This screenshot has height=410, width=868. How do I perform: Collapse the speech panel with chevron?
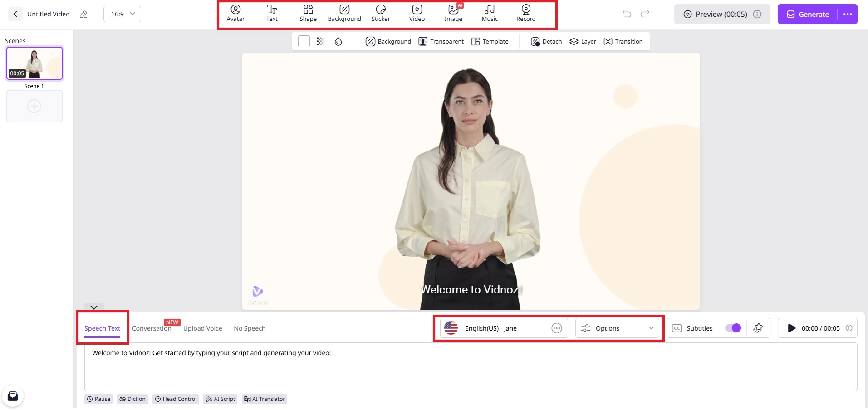tap(94, 307)
